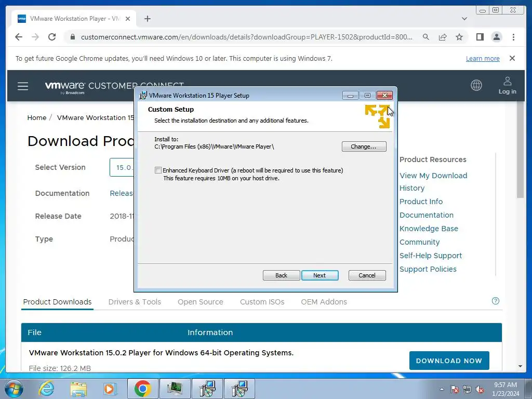The height and width of the screenshot is (399, 532).
Task: Click the help question mark icon
Action: click(495, 301)
